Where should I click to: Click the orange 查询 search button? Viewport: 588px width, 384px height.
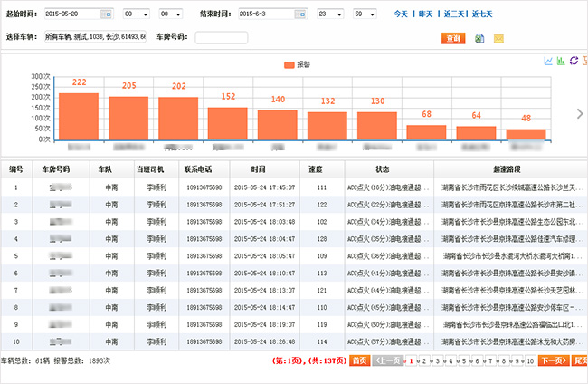tap(453, 38)
